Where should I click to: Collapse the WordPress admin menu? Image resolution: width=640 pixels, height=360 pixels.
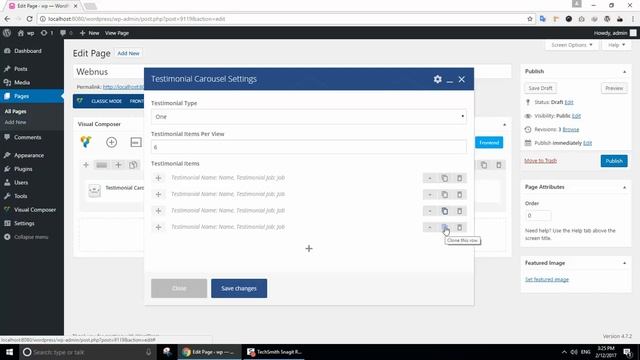click(32, 237)
